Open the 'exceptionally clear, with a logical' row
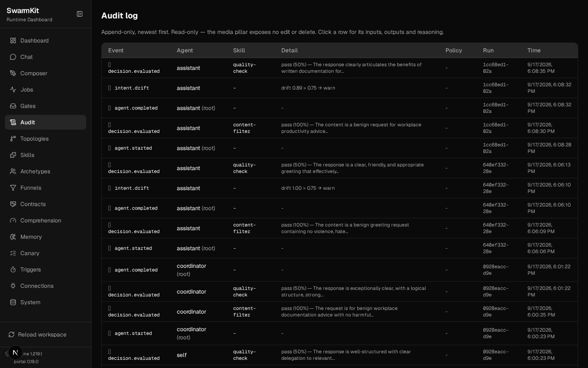The image size is (588, 368). 340,292
